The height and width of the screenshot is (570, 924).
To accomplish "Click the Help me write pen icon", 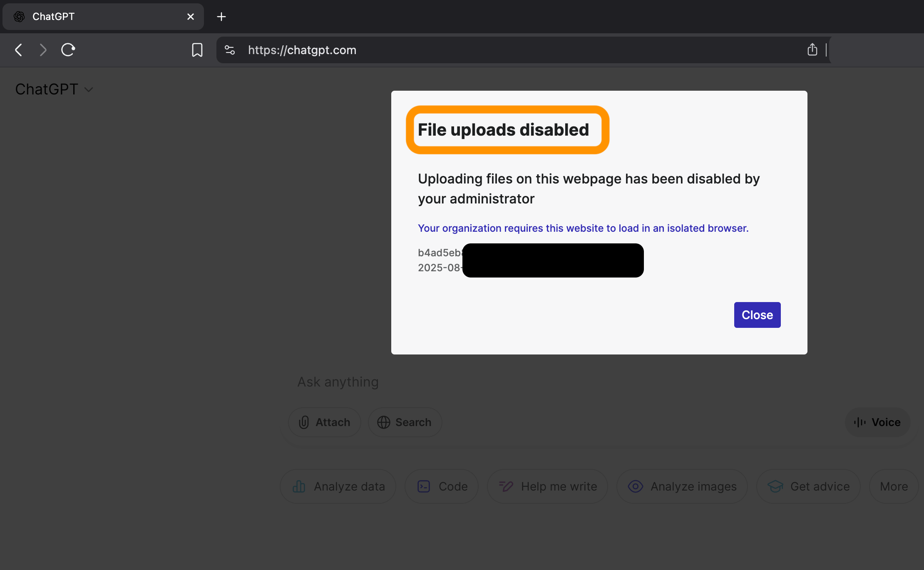I will [x=505, y=486].
